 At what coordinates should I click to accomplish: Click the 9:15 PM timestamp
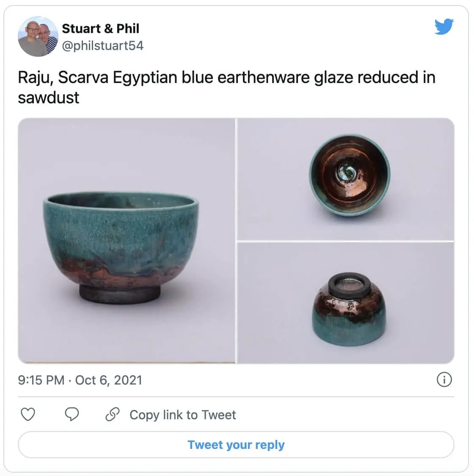pos(40,380)
